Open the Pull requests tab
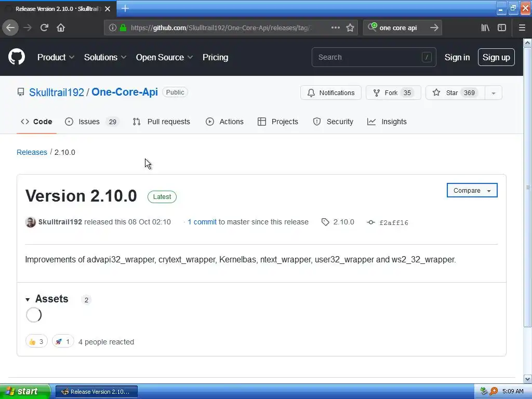The width and height of the screenshot is (532, 399). (x=162, y=122)
